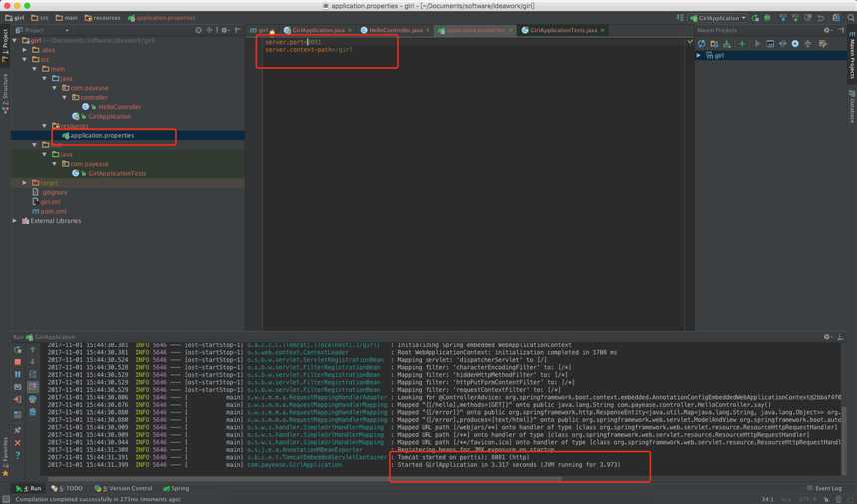Expand the girl node in Maven Projects
The width and height of the screenshot is (857, 504).
pos(698,55)
